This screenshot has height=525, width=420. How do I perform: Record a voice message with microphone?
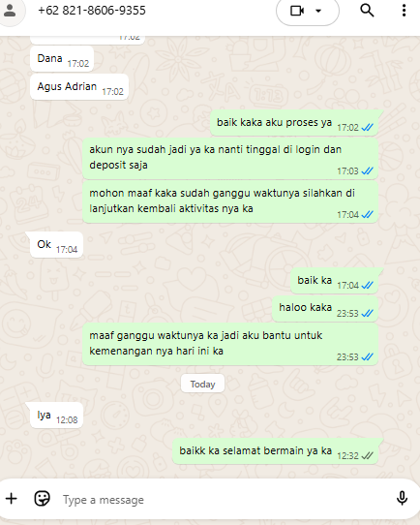[x=402, y=498]
